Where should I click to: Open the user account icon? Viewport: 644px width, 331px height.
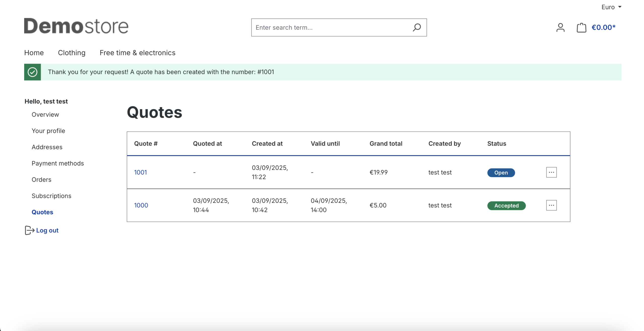tap(560, 27)
